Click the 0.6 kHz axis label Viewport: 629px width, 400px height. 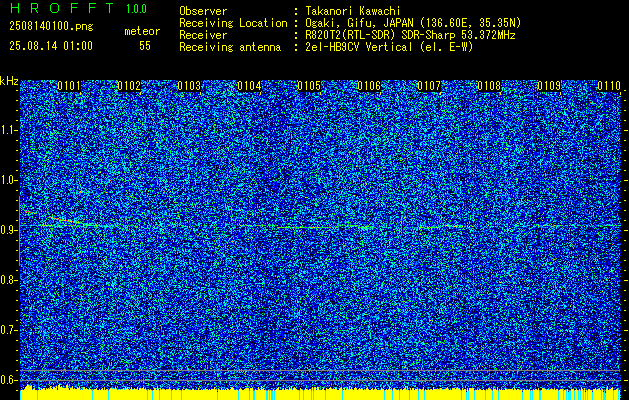point(8,380)
